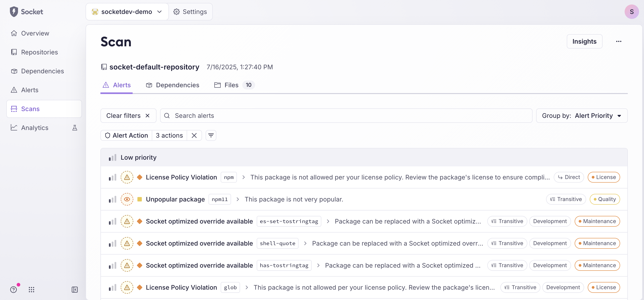The height and width of the screenshot is (300, 644).
Task: Remove the Alert Action filter with X
Action: pos(194,135)
